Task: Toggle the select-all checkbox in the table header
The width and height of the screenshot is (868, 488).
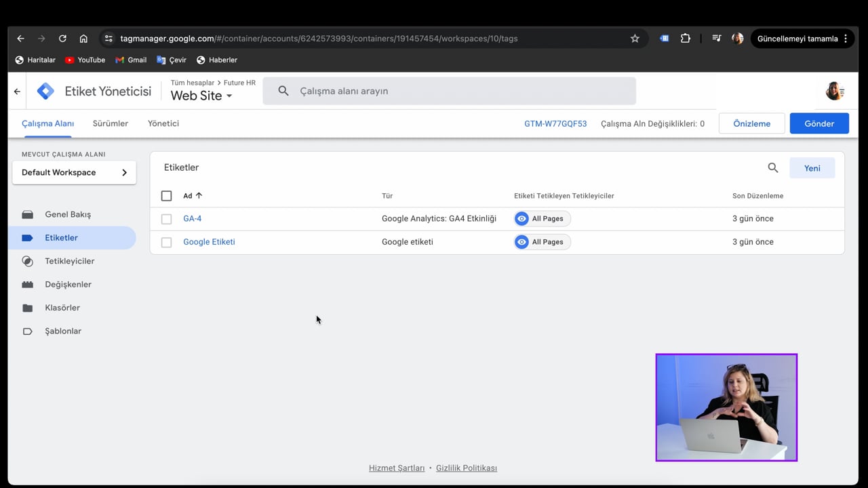Action: pyautogui.click(x=166, y=196)
